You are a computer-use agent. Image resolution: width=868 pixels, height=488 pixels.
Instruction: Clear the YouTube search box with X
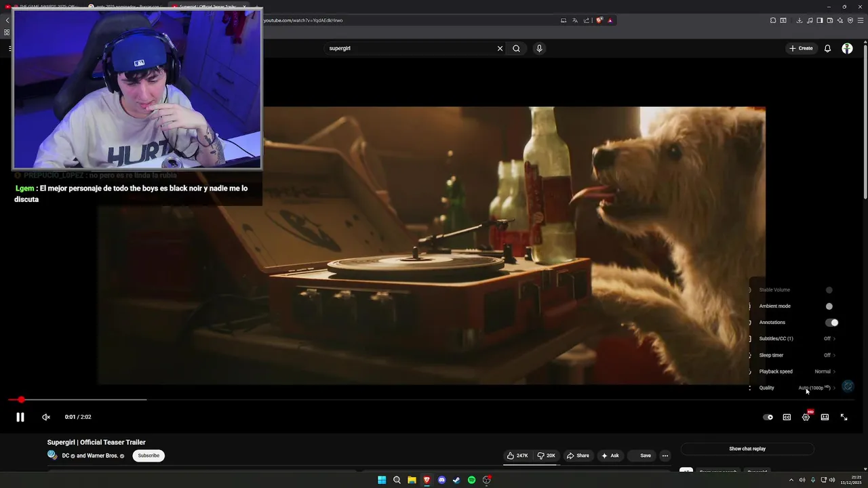pyautogui.click(x=500, y=48)
